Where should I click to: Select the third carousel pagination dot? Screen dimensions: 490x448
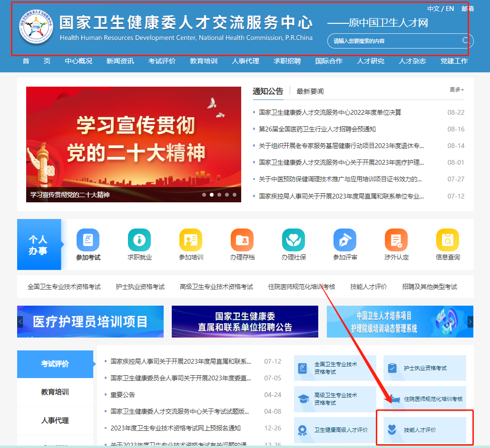tap(219, 194)
